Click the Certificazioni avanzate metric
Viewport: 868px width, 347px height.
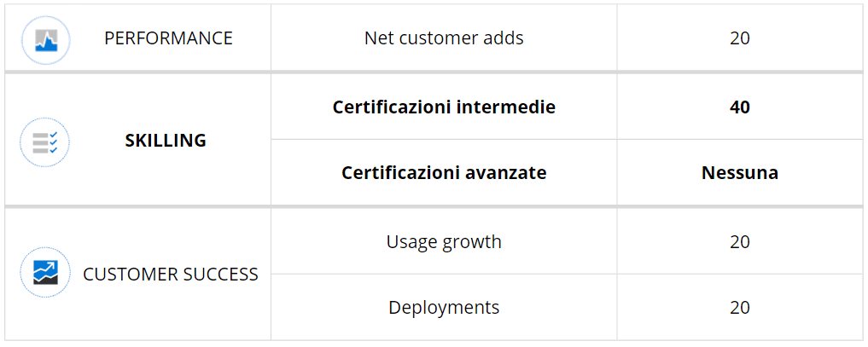coord(444,173)
